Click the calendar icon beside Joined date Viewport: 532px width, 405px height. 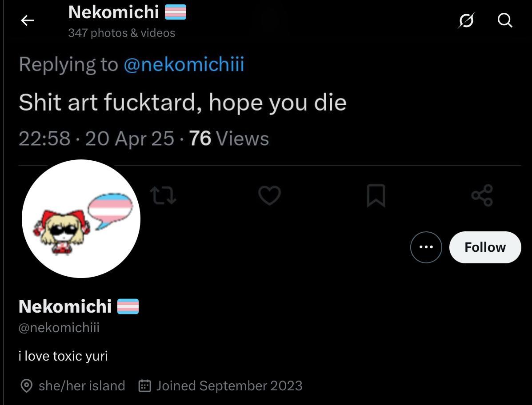pos(145,386)
